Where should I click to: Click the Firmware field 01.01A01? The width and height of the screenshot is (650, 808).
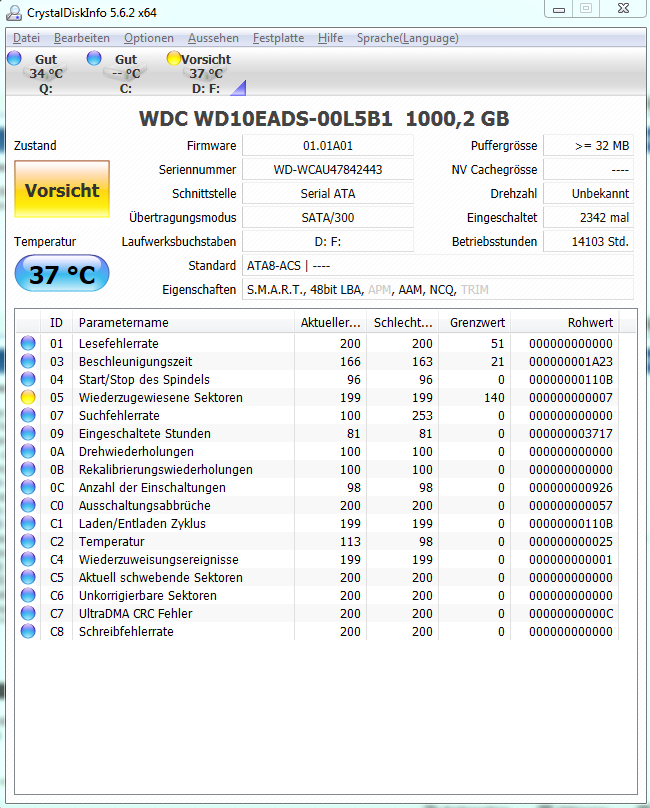pos(328,146)
